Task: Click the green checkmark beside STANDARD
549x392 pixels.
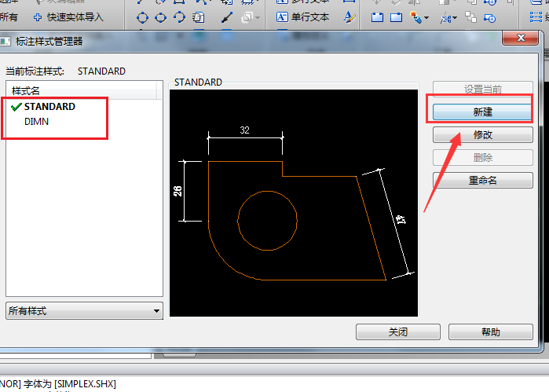Action: [x=16, y=107]
